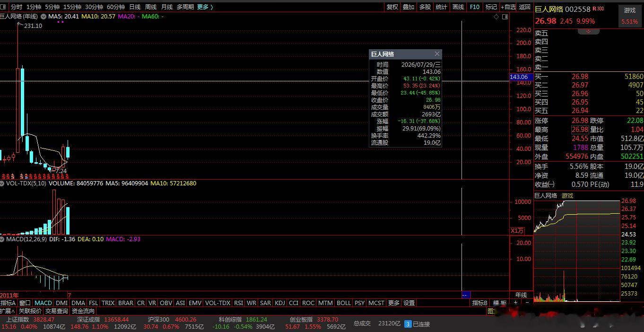This screenshot has width=644, height=332.
Task: Select the OBV indicator
Action: pyautogui.click(x=166, y=303)
